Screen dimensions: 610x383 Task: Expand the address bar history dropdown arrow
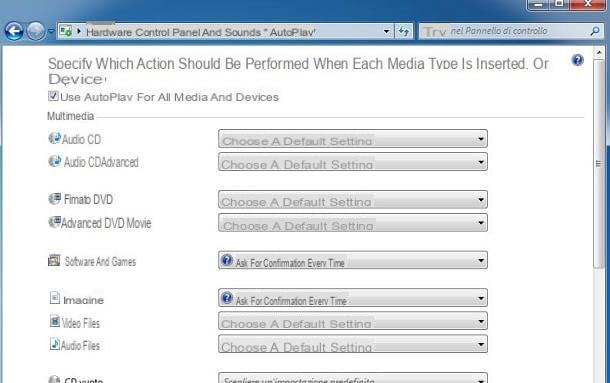pos(386,32)
